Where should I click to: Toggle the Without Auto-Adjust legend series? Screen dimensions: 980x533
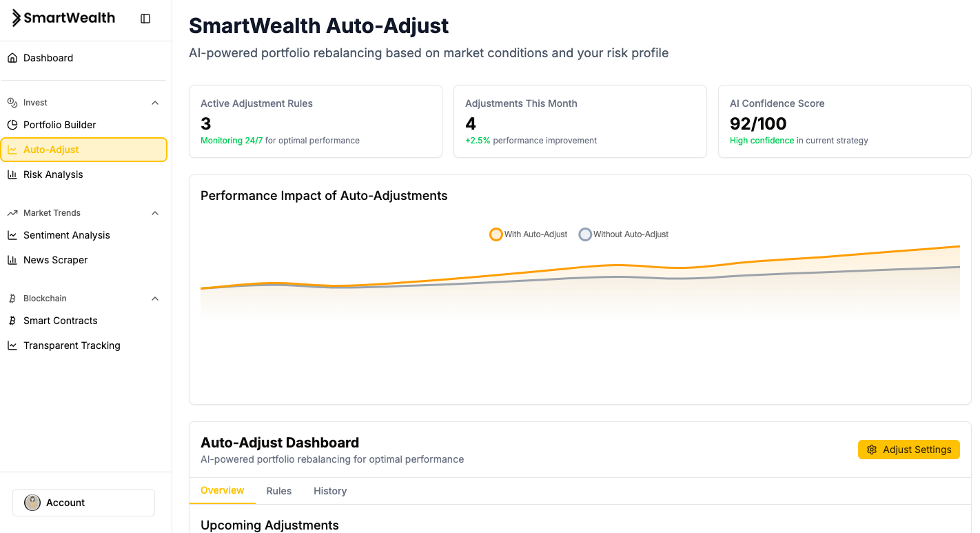624,234
